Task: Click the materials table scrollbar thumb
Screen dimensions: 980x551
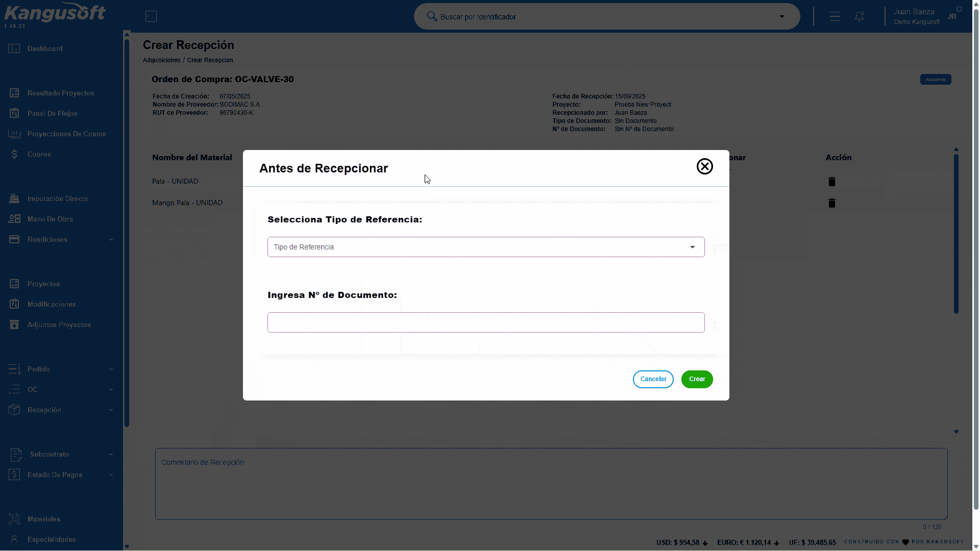Action: (x=956, y=233)
